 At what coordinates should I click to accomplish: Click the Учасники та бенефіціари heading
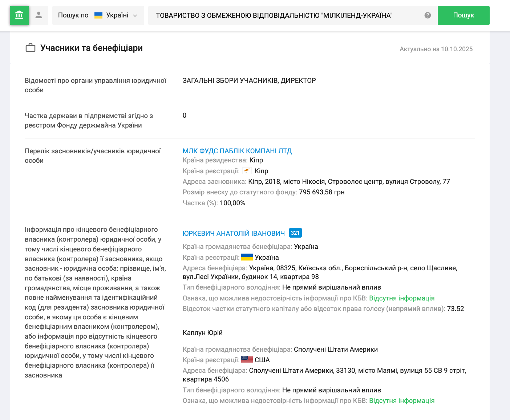coord(92,48)
